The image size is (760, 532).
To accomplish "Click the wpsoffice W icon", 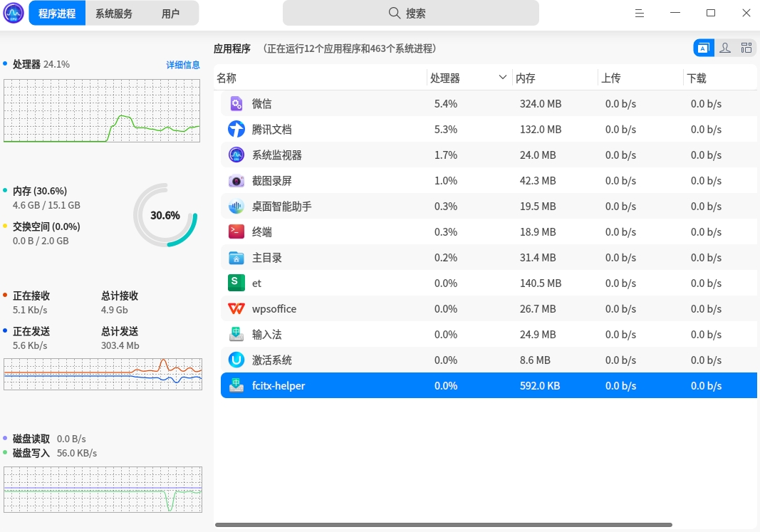I will coord(236,308).
